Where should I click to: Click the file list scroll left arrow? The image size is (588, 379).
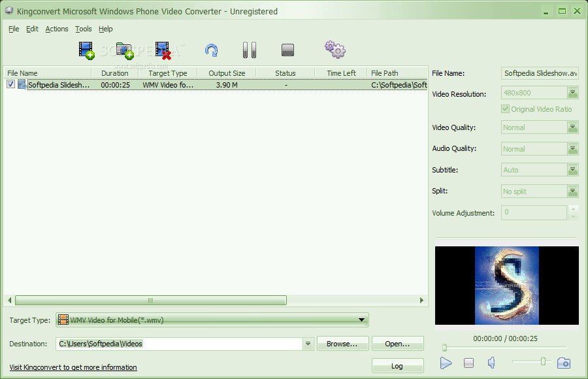pyautogui.click(x=10, y=300)
